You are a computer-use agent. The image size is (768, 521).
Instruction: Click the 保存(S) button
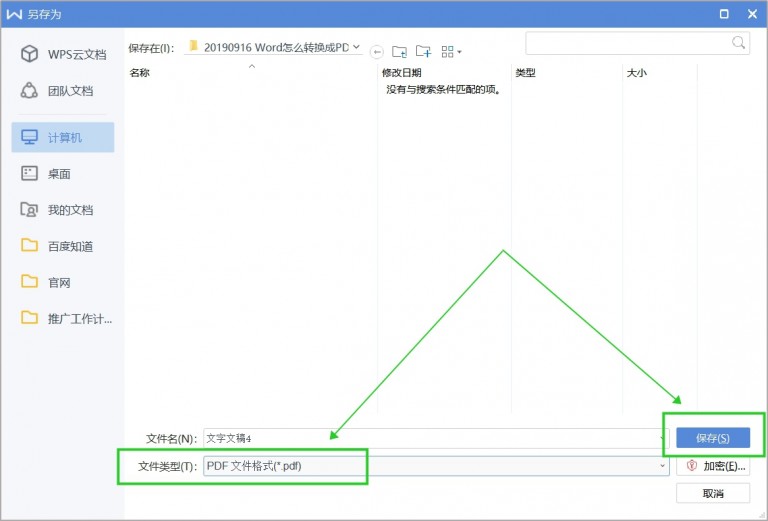tap(713, 438)
